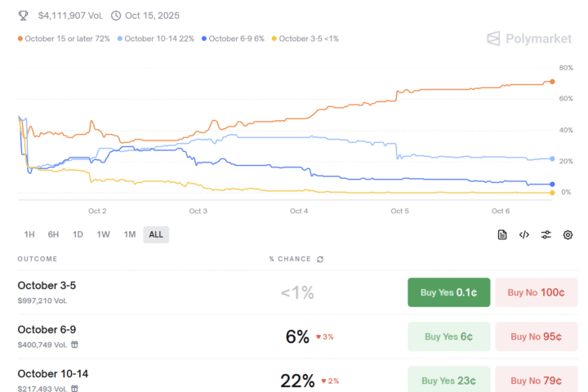Click the trophy icon next to volume

point(23,16)
